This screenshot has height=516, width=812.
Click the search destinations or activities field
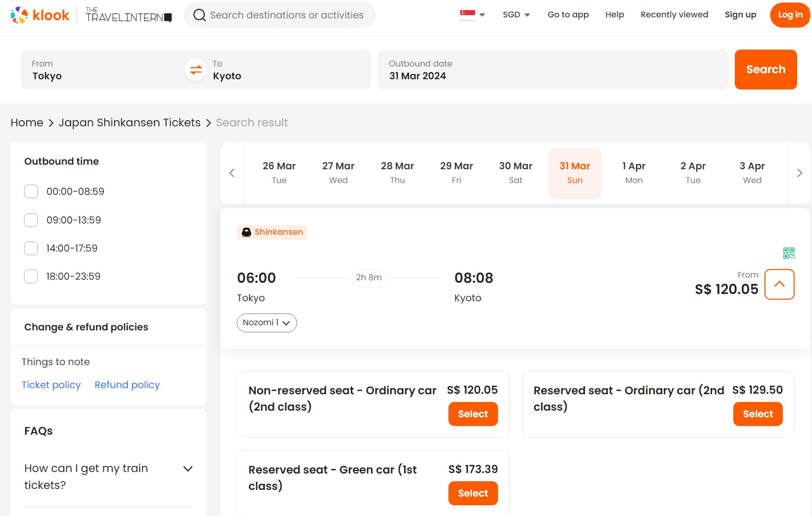point(280,15)
